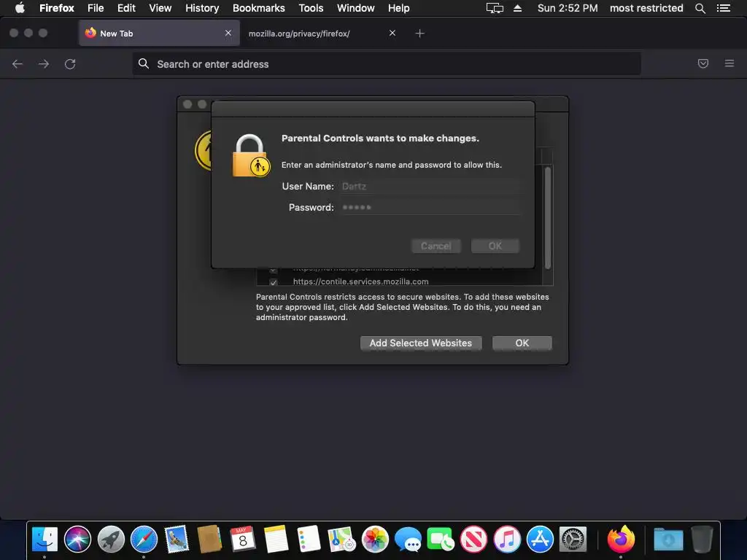This screenshot has width=747, height=560.
Task: Open FaceTime icon in the dock
Action: tap(441, 539)
